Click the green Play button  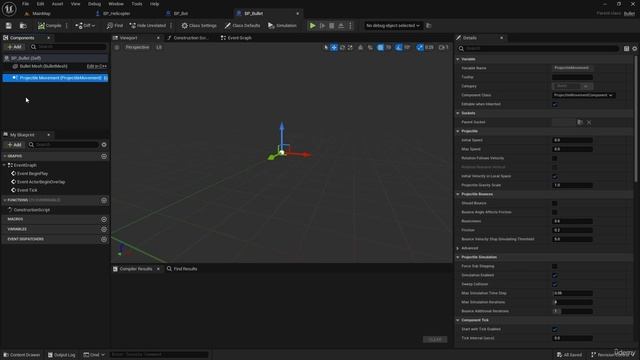click(312, 26)
